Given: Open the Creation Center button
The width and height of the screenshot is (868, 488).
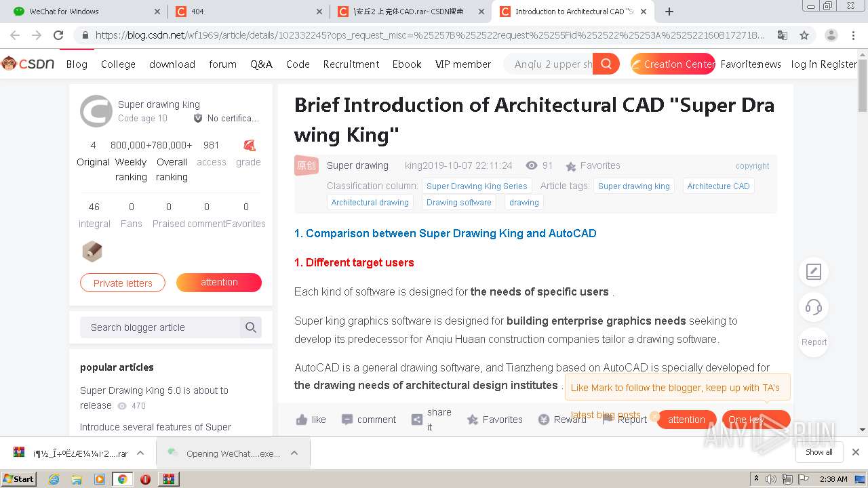Looking at the screenshot, I should pyautogui.click(x=673, y=64).
